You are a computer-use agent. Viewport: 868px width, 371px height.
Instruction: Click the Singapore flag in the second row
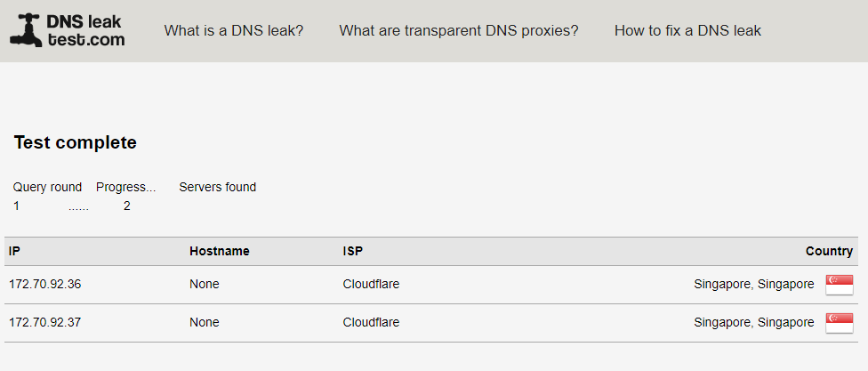point(839,323)
